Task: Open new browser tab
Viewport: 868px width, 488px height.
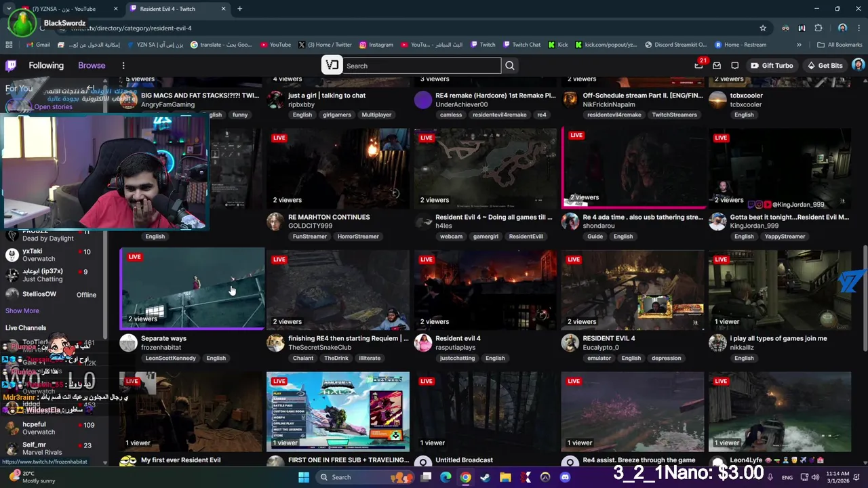Action: [239, 9]
